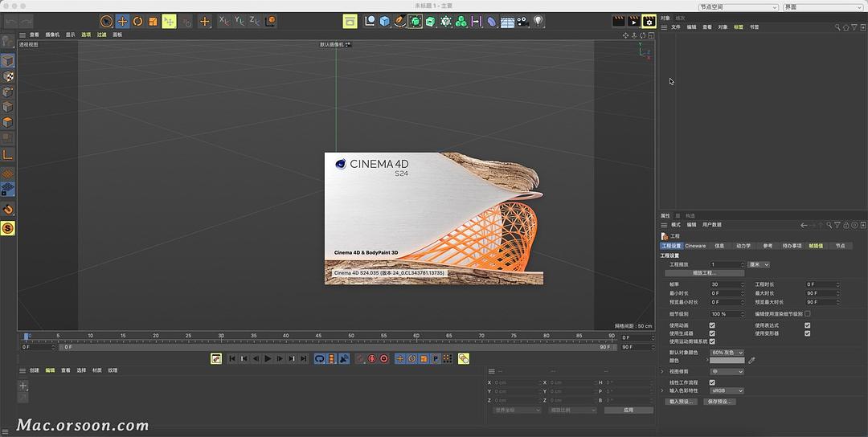Open the Asset Browser yellow icon

pyautogui.click(x=350, y=22)
